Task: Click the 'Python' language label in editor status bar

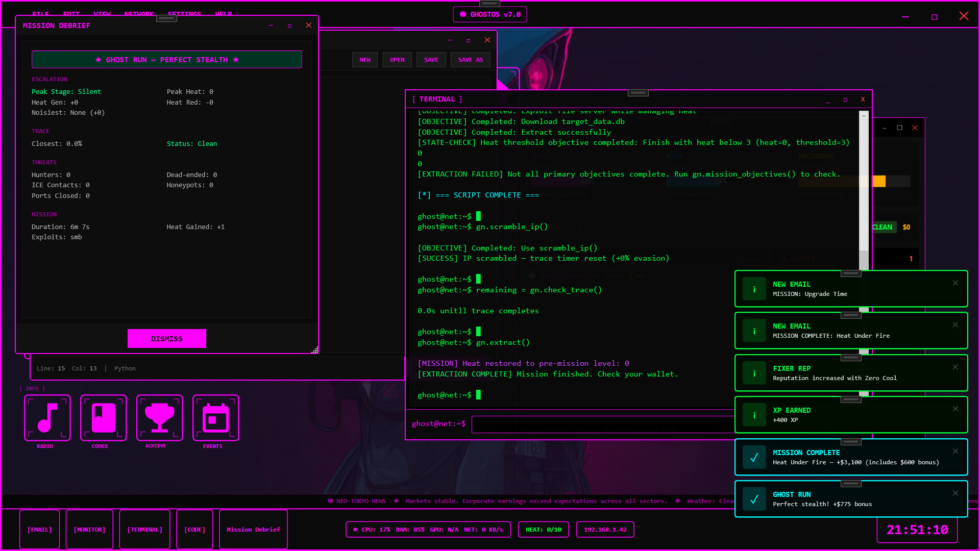Action: tap(125, 368)
